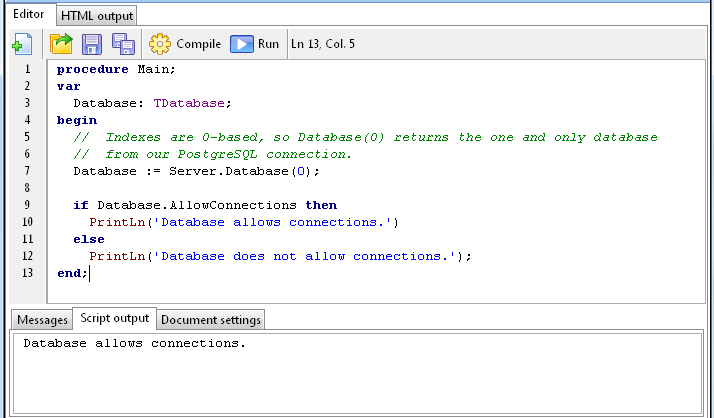Screen dimensions: 714x418
Task: Click 'Database.AllowConnections' on line 9
Action: (x=197, y=205)
